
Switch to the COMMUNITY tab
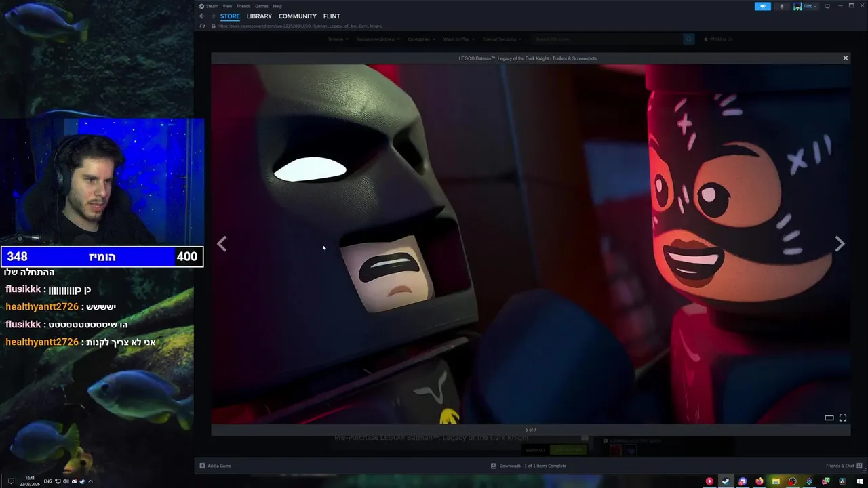pyautogui.click(x=298, y=16)
